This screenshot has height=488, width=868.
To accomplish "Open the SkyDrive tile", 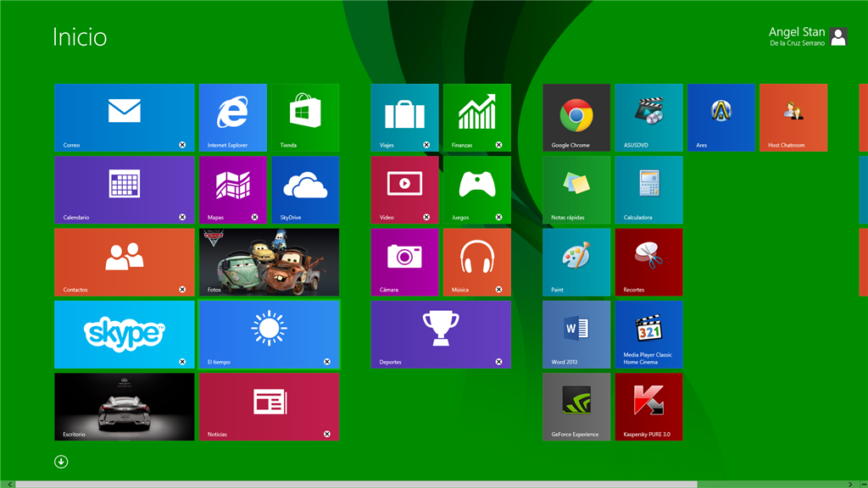I will pyautogui.click(x=305, y=190).
